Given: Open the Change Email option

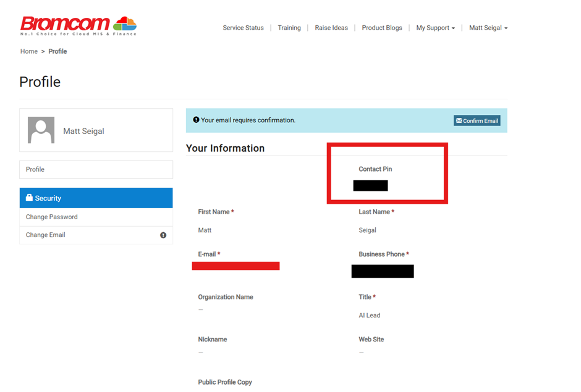Looking at the screenshot, I should click(46, 235).
